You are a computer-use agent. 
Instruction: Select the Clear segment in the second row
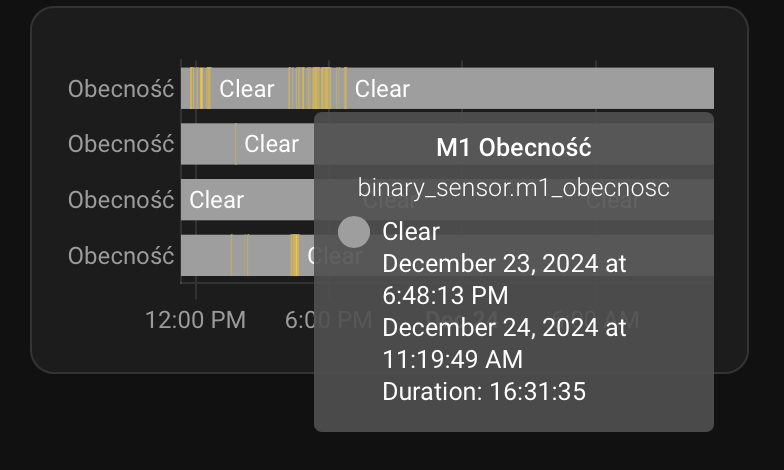[271, 144]
